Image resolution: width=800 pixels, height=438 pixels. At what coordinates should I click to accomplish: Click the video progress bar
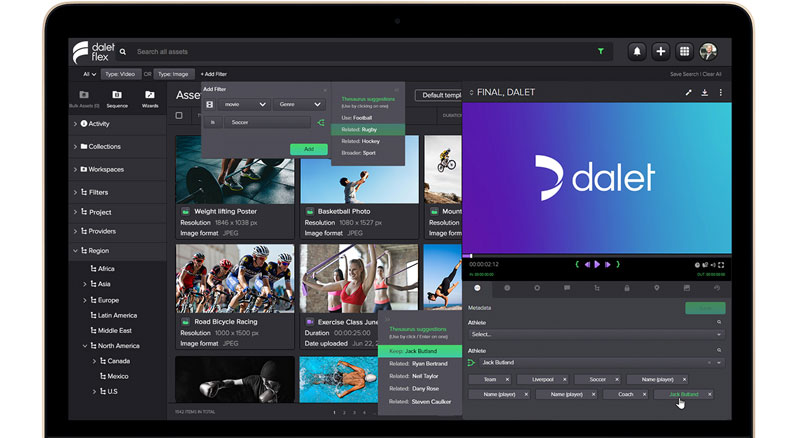pos(596,256)
